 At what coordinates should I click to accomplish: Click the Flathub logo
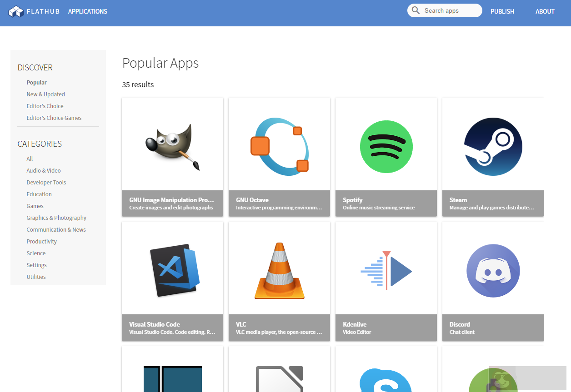[x=34, y=11]
